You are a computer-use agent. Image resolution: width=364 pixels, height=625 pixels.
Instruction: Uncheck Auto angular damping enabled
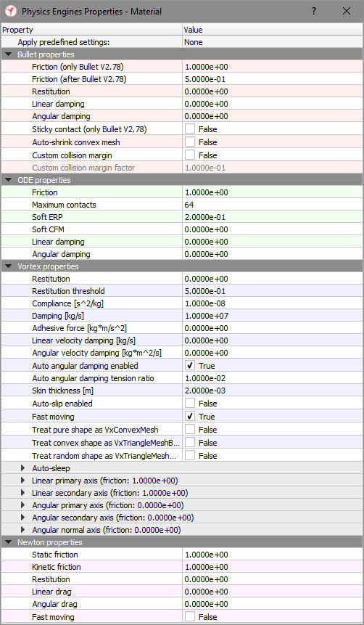190,366
